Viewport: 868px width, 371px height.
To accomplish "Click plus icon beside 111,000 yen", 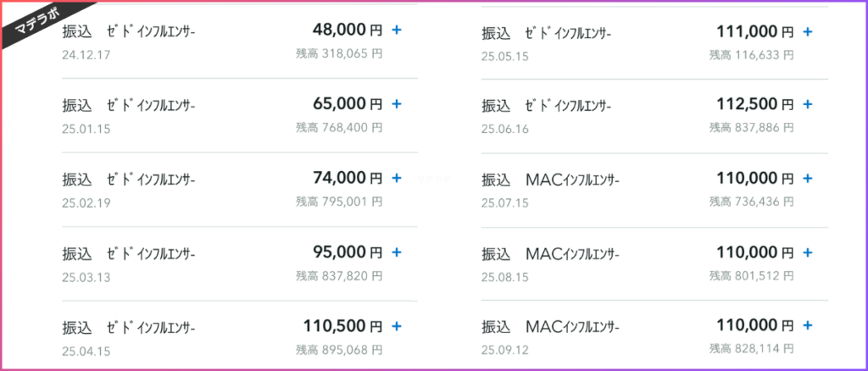I will tap(808, 31).
